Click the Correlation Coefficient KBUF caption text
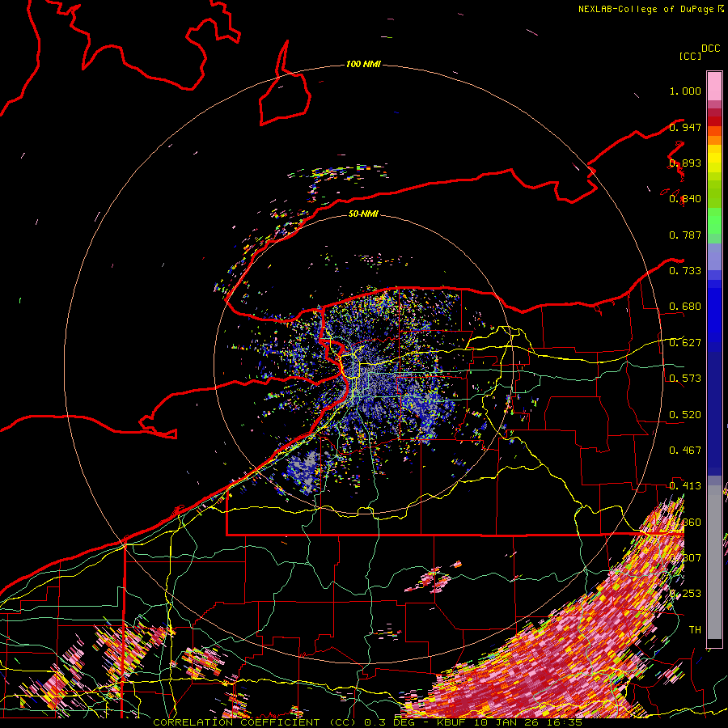Image resolution: width=728 pixels, height=728 pixels. click(x=367, y=722)
